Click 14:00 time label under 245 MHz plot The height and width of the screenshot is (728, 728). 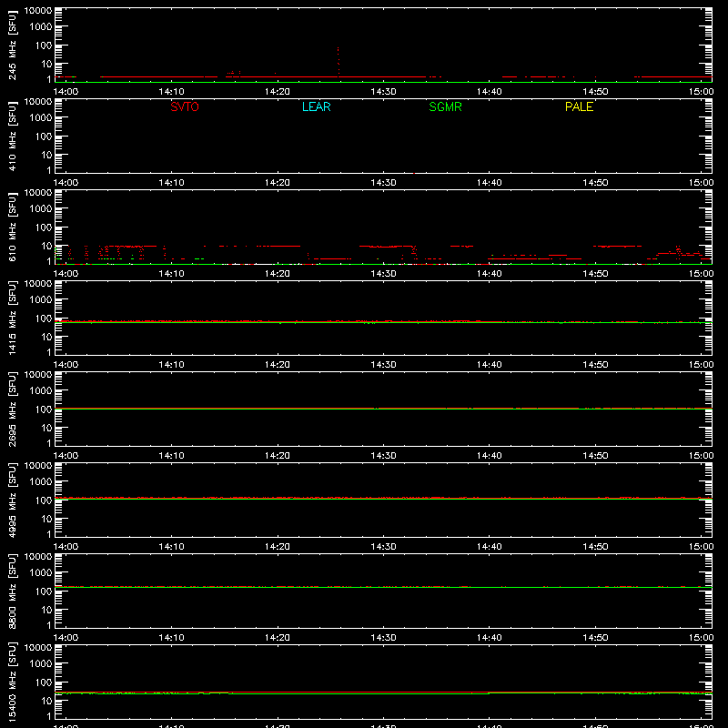click(66, 92)
